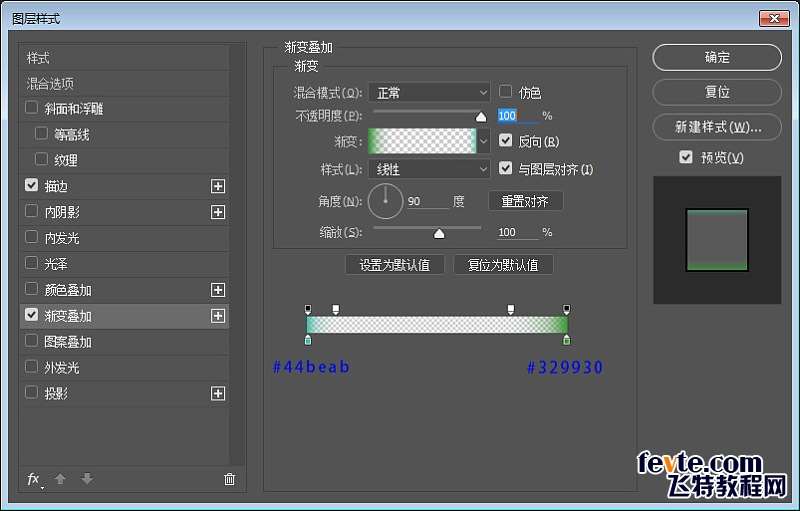
Task: Open the 外发光 settings row
Action: [124, 368]
